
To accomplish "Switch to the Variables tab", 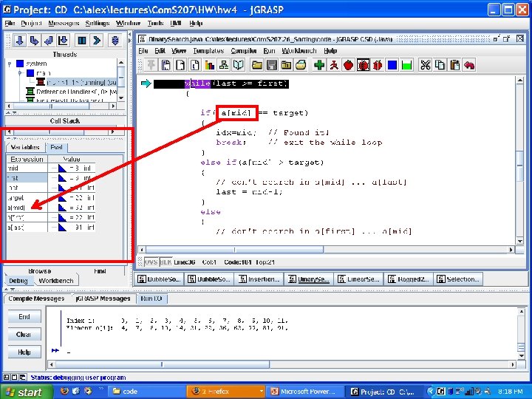I will pyautogui.click(x=25, y=147).
